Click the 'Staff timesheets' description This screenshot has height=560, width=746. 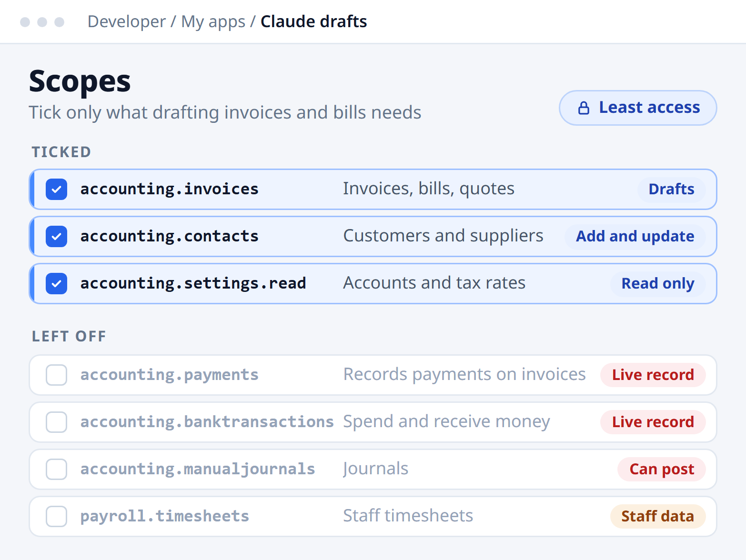click(408, 516)
